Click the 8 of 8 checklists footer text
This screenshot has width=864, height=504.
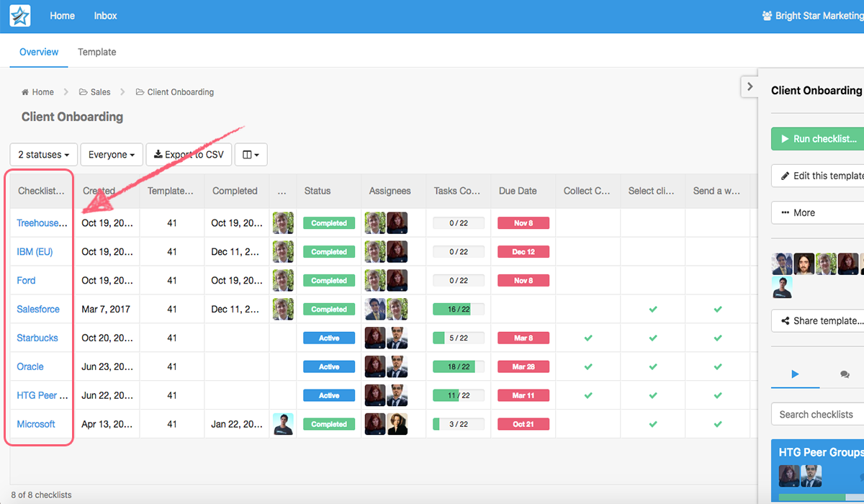[x=41, y=495]
